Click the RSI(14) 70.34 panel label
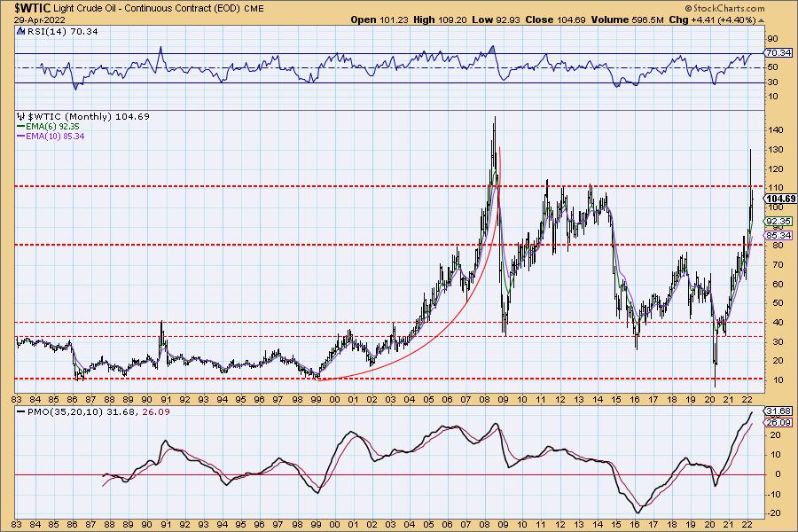Image resolution: width=798 pixels, height=532 pixels. point(62,32)
